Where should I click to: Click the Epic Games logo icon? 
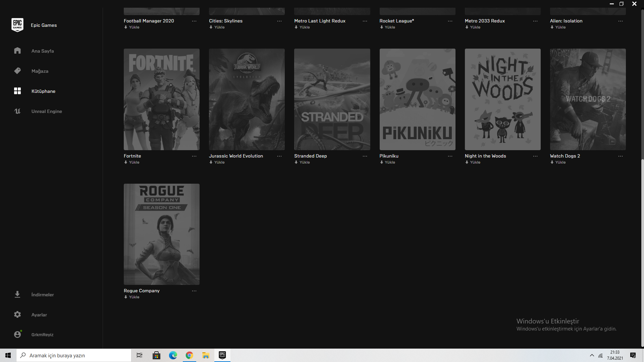coord(17,25)
